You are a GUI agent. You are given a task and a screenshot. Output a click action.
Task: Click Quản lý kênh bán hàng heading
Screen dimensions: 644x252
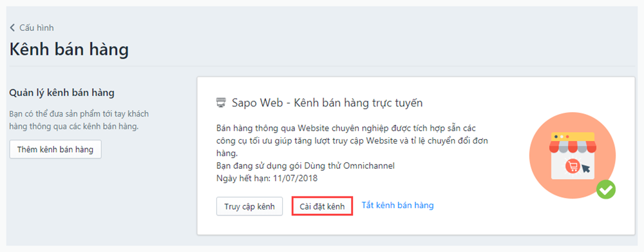pyautogui.click(x=62, y=93)
